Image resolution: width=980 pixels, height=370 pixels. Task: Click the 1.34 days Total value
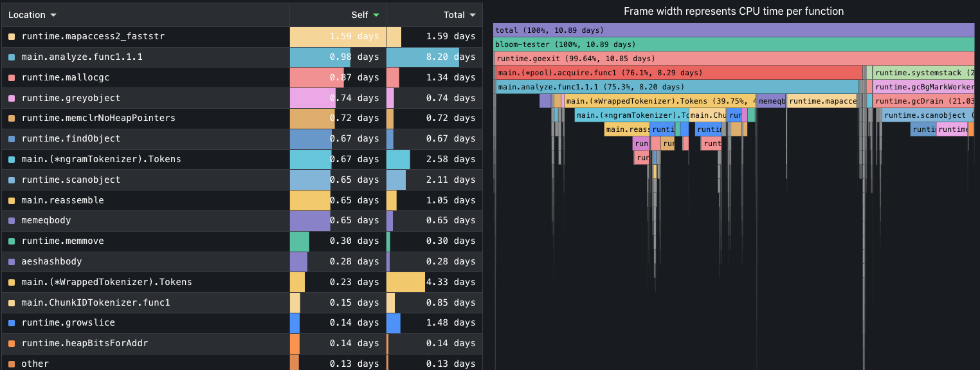(x=451, y=78)
